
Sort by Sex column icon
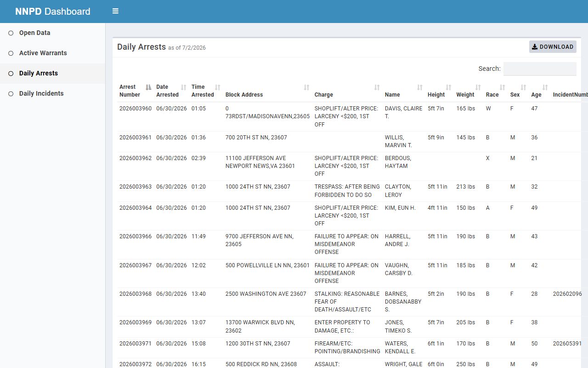(523, 87)
